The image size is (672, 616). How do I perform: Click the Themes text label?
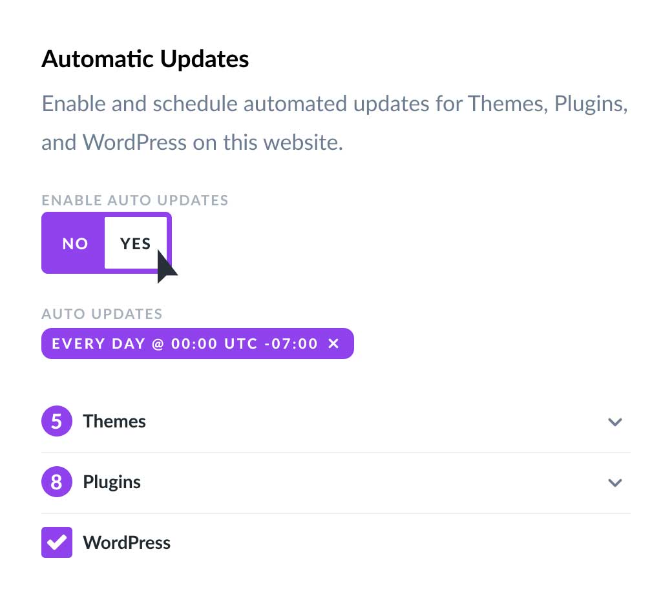point(114,420)
